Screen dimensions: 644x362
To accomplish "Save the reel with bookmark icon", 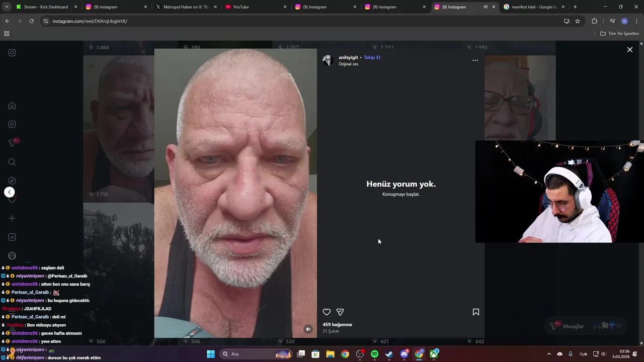I will coord(476,312).
